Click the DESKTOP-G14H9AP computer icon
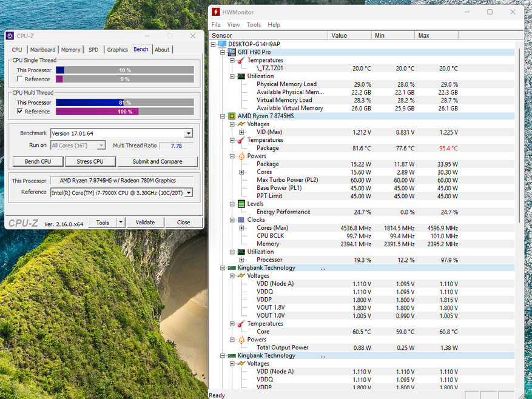 [x=222, y=44]
